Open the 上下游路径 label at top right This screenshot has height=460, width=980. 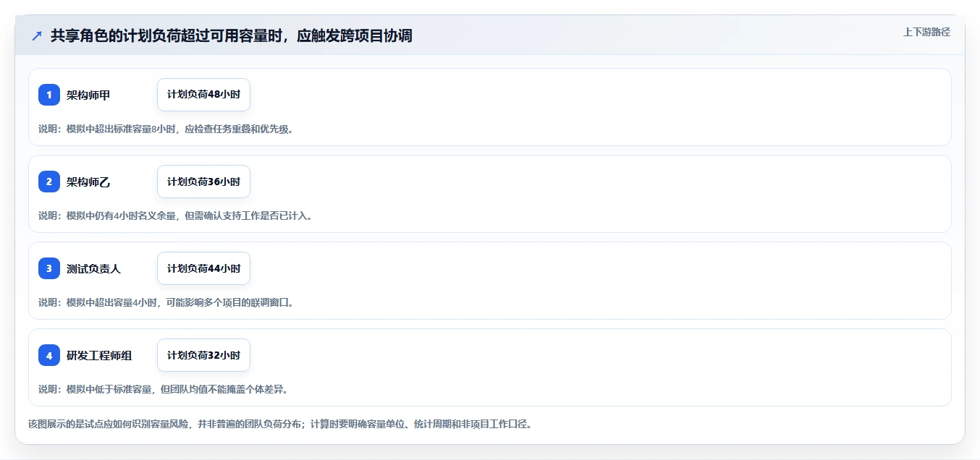926,32
